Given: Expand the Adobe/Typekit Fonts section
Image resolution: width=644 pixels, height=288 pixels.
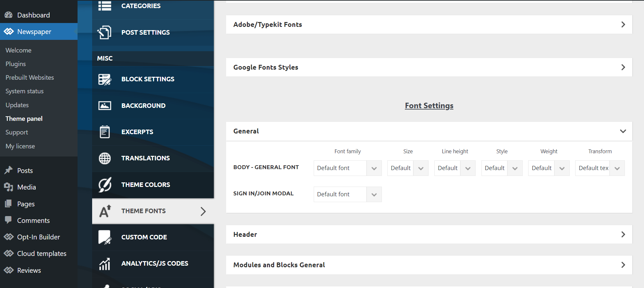Looking at the screenshot, I should 429,25.
